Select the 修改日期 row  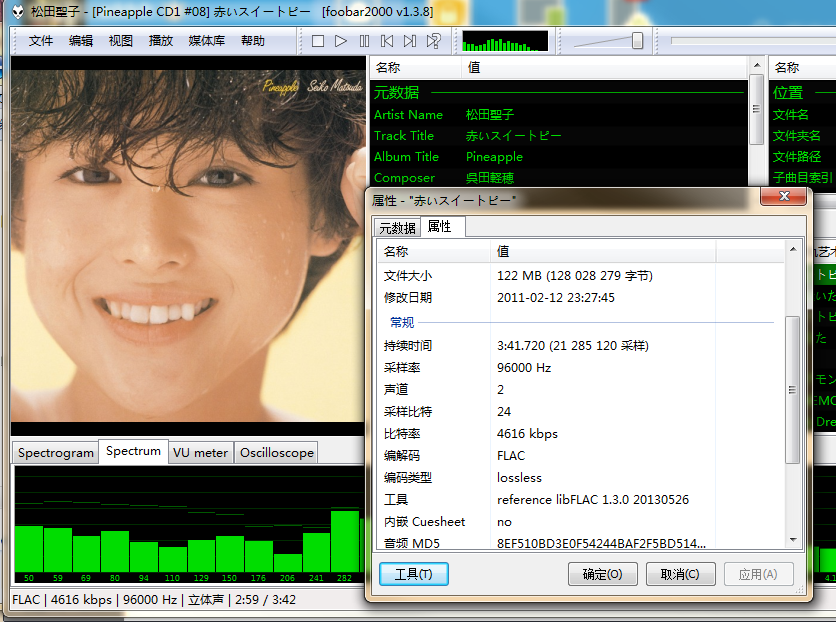581,297
